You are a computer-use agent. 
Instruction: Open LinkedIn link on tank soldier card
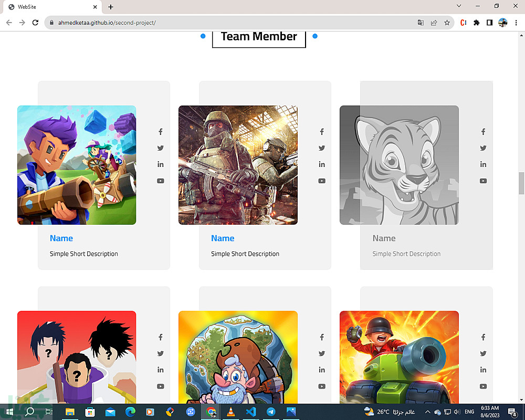[483, 370]
